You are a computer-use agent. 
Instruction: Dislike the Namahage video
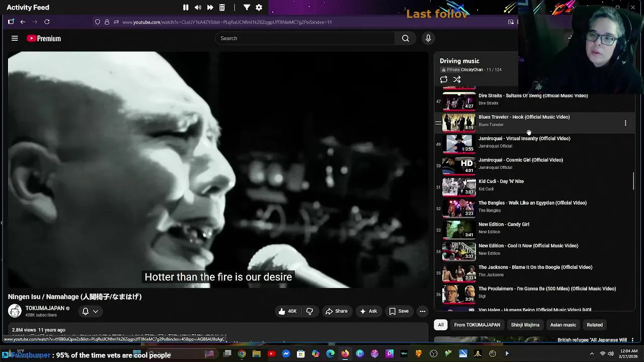(309, 311)
